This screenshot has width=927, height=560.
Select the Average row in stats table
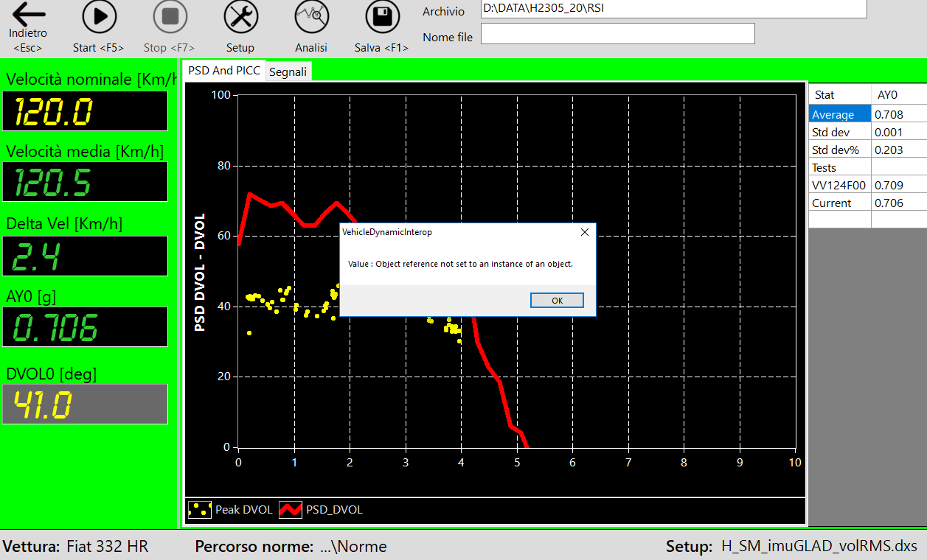pyautogui.click(x=839, y=115)
